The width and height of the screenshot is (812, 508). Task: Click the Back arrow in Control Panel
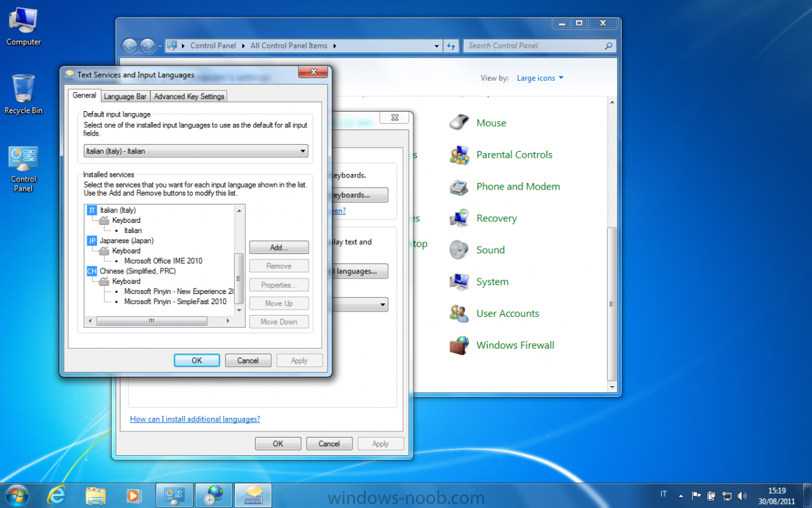pos(129,45)
